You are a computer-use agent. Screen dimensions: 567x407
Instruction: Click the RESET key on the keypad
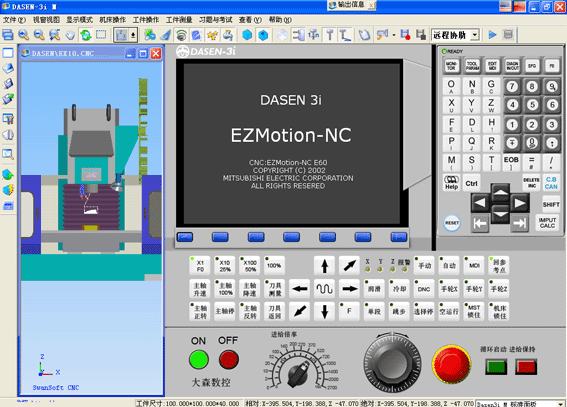tap(452, 223)
